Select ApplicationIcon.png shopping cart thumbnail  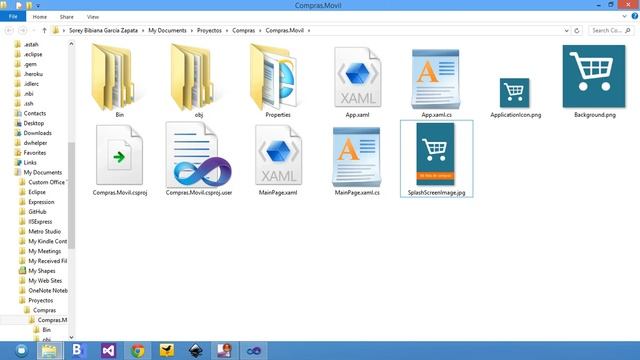[514, 93]
